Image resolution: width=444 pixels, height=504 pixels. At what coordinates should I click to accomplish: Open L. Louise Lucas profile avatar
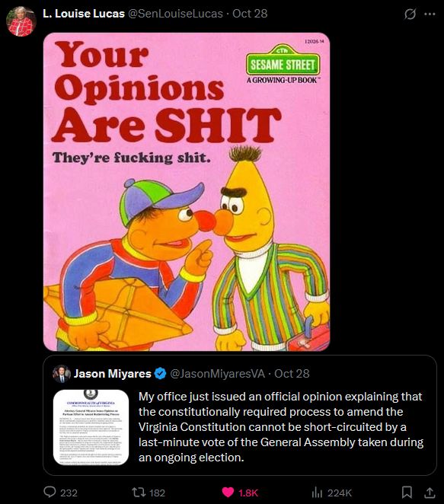(21, 21)
